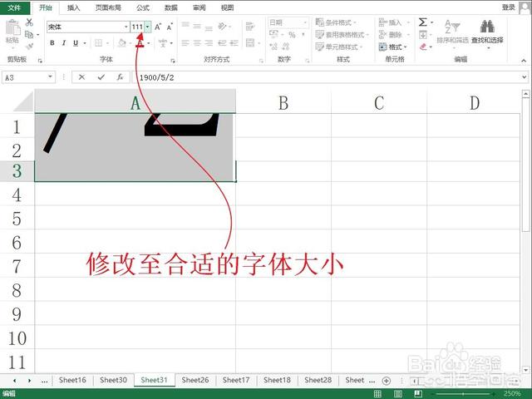The width and height of the screenshot is (532, 399).
Task: Open the Format (格式) cells menu
Action: 392,47
